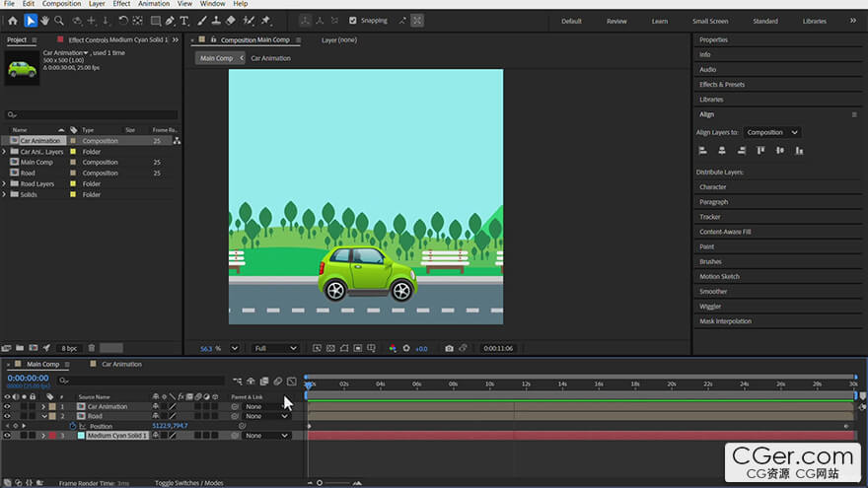Select the Zoom tool in toolbar
The image size is (868, 488).
(x=59, y=20)
